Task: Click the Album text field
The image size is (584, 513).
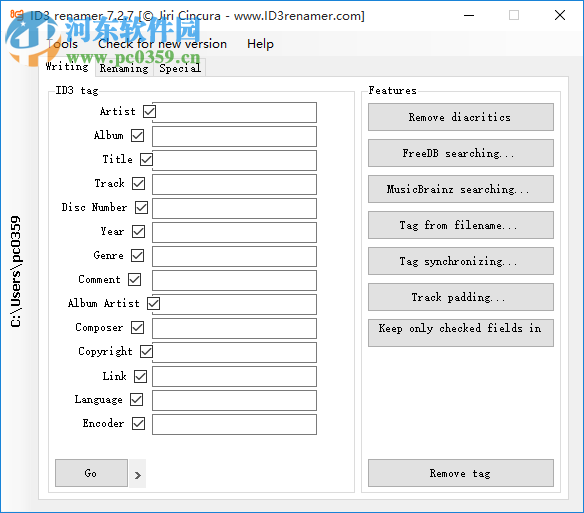Action: coord(234,136)
